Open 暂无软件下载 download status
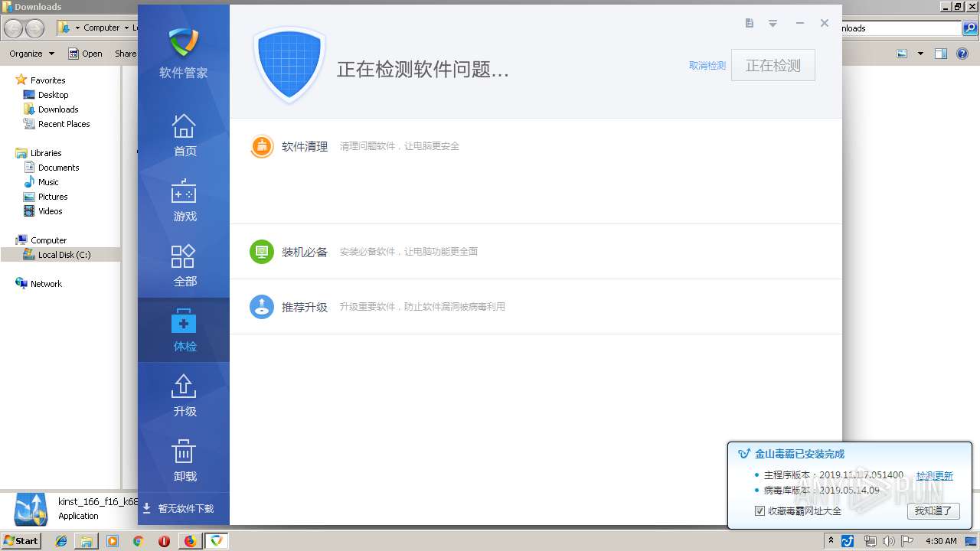Image resolution: width=980 pixels, height=551 pixels. [x=178, y=508]
